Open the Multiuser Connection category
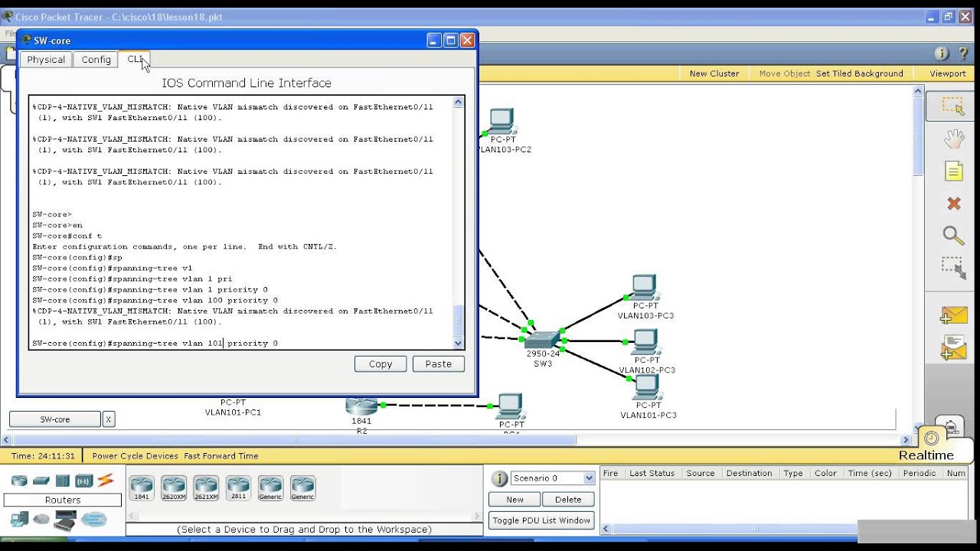Image resolution: width=980 pixels, height=551 pixels. [x=94, y=520]
